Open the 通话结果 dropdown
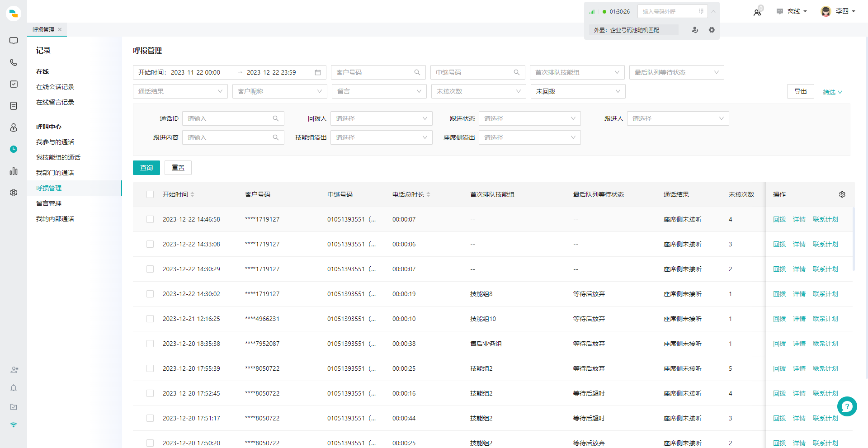This screenshot has width=868, height=448. tap(180, 91)
